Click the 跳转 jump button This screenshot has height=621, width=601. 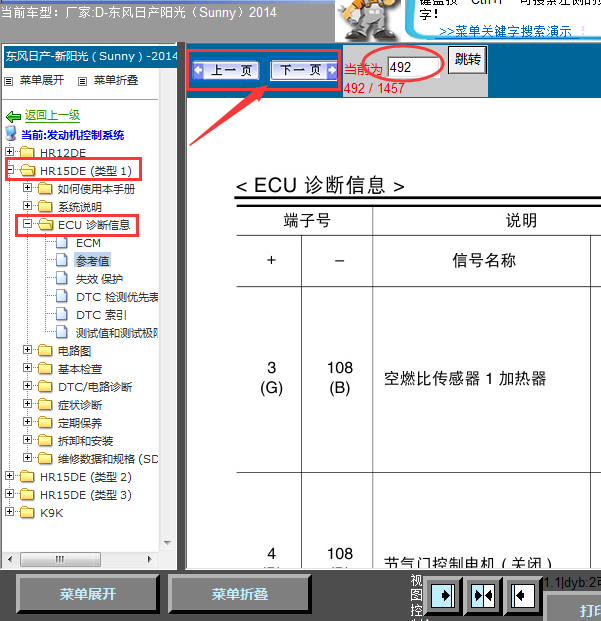click(x=467, y=60)
